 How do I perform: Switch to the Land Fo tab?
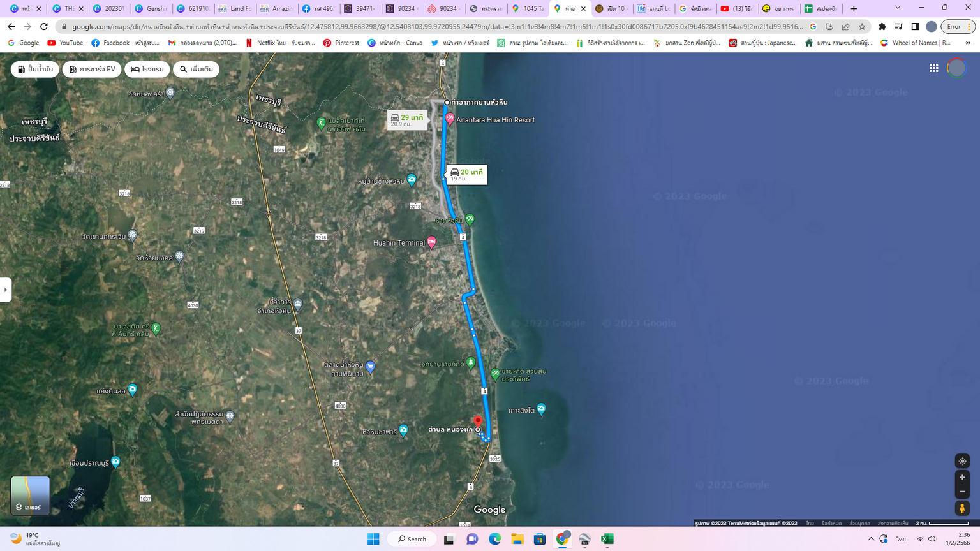pyautogui.click(x=235, y=9)
